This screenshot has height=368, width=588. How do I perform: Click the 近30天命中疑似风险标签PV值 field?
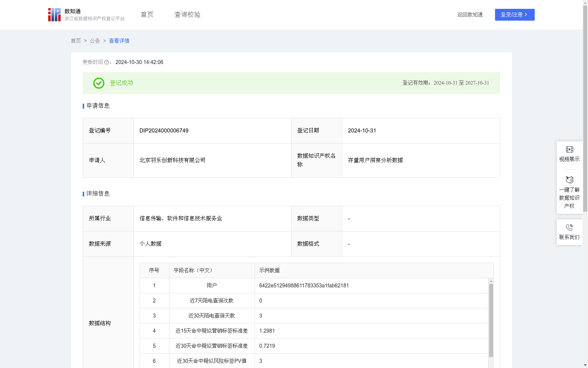point(212,361)
